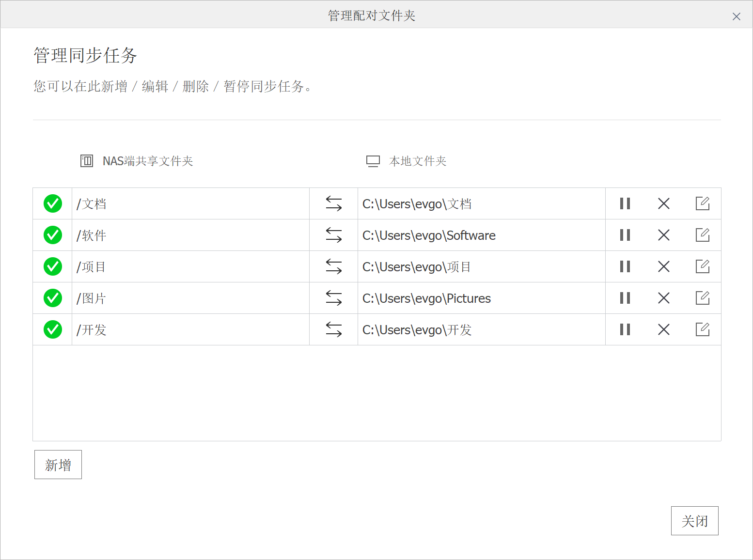Image resolution: width=753 pixels, height=560 pixels.
Task: Pause the /文档 sync task
Action: pos(625,203)
